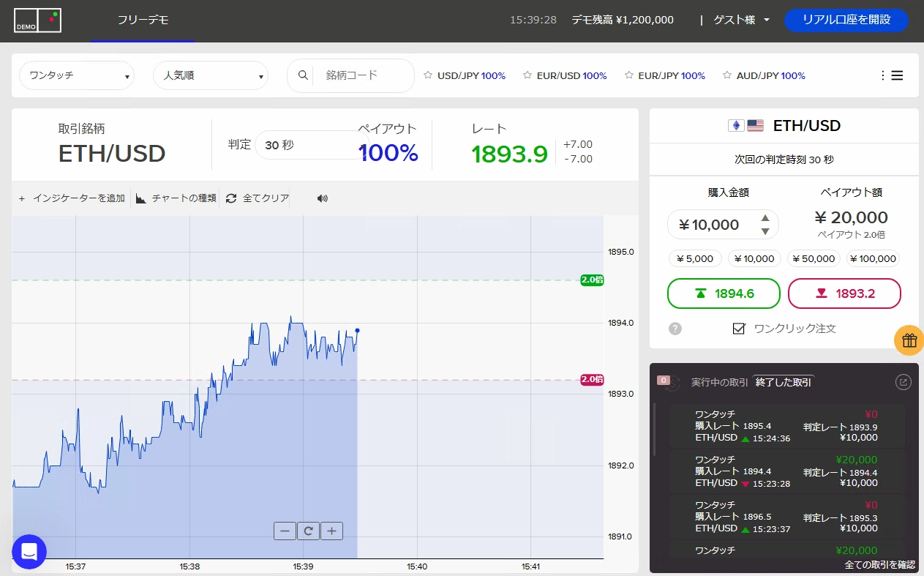The height and width of the screenshot is (576, 924).
Task: Toggle the ワンクリック注文 checkbox
Action: coord(739,329)
